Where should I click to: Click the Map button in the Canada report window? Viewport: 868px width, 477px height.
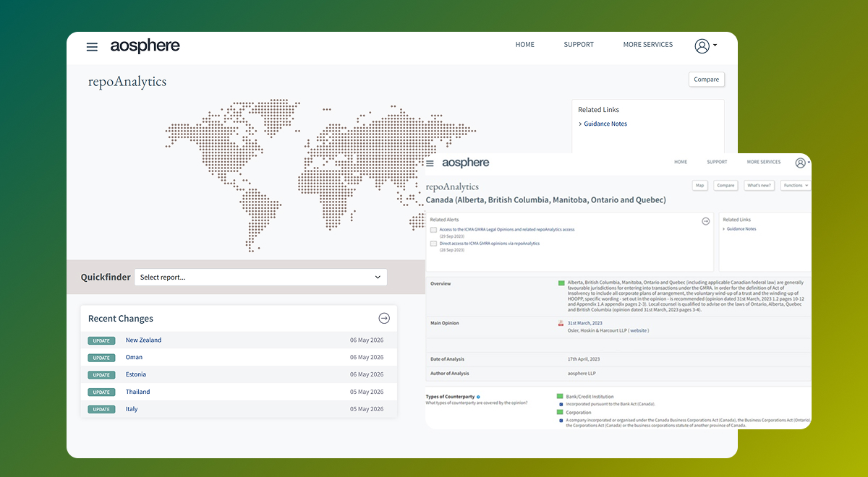[700, 185]
